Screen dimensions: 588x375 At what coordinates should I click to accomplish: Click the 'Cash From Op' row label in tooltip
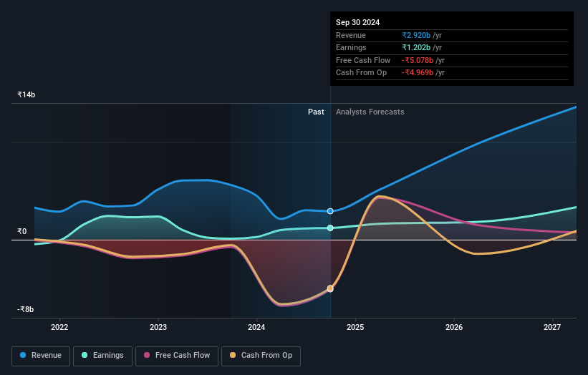click(x=361, y=73)
